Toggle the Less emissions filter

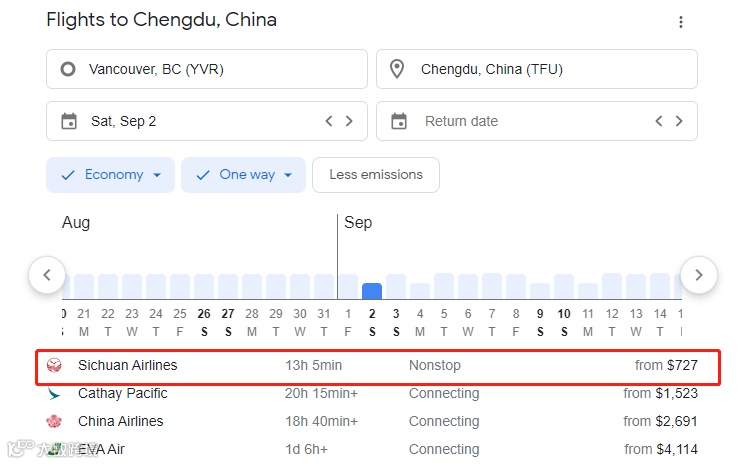375,175
